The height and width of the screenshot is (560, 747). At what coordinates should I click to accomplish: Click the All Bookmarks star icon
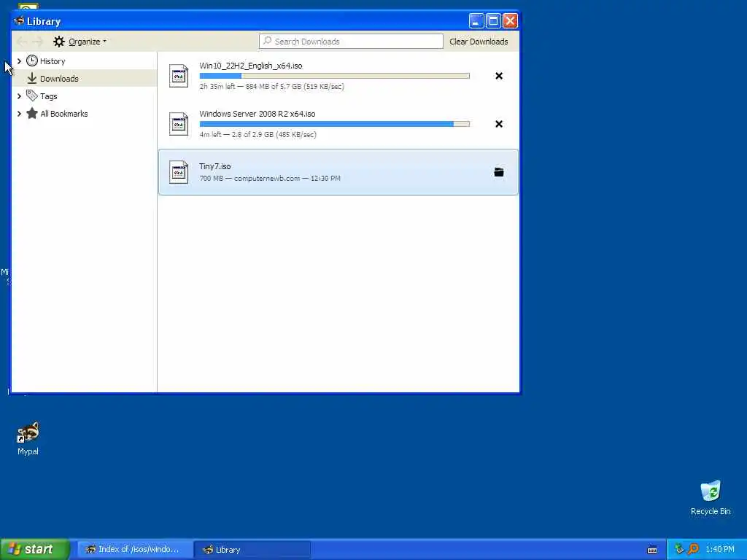click(x=32, y=113)
